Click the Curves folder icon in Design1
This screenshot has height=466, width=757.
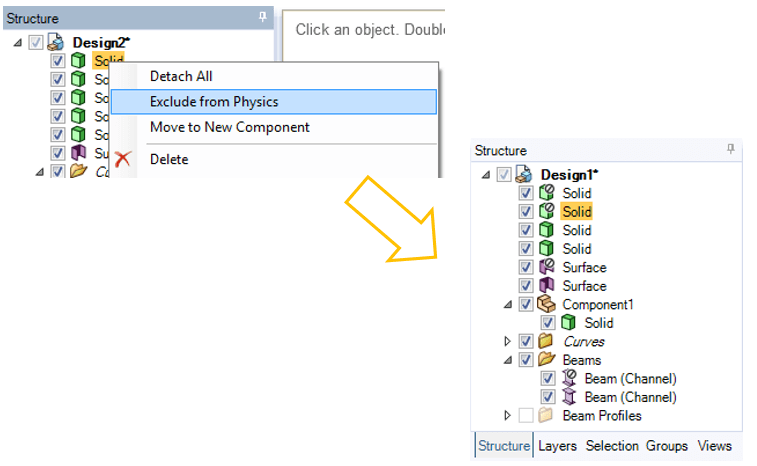tap(546, 342)
